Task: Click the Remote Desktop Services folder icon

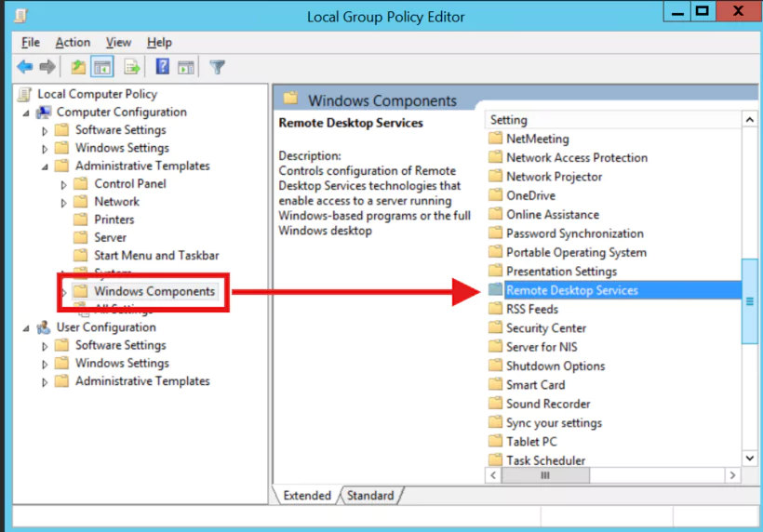Action: 495,290
